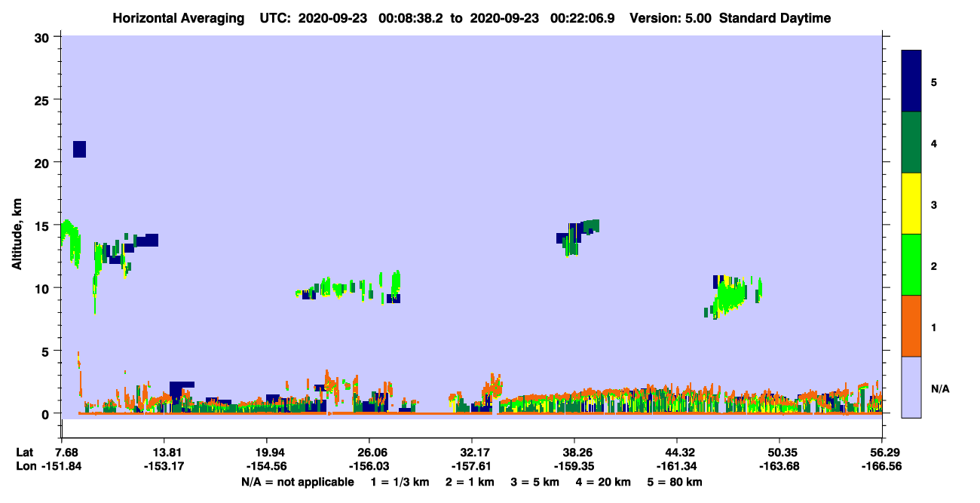Screen dimensions: 980x503
Task: Click the '5 = 80 km' legend entry
Action: tap(676, 482)
